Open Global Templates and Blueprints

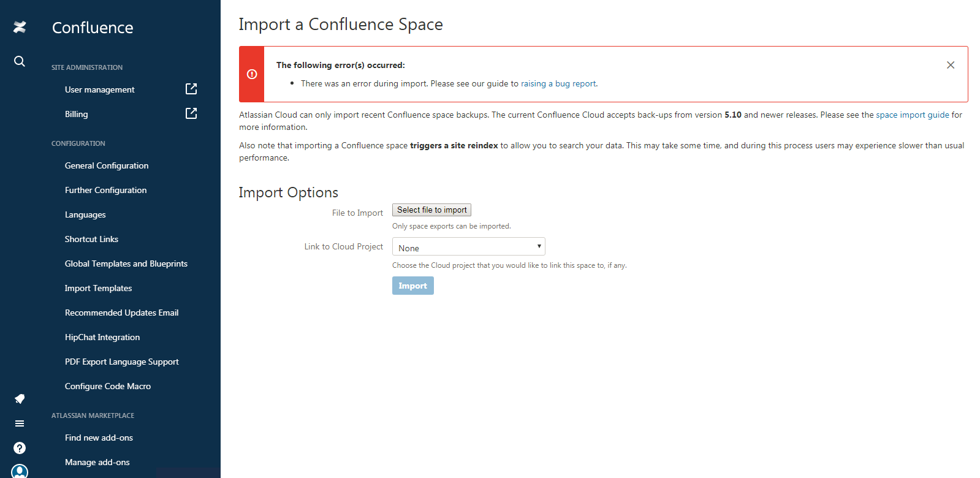pos(126,264)
